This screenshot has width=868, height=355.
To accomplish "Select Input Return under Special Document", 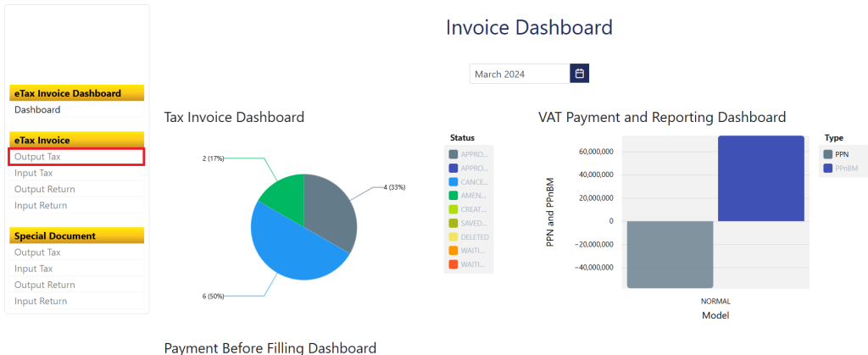I will 41,301.
